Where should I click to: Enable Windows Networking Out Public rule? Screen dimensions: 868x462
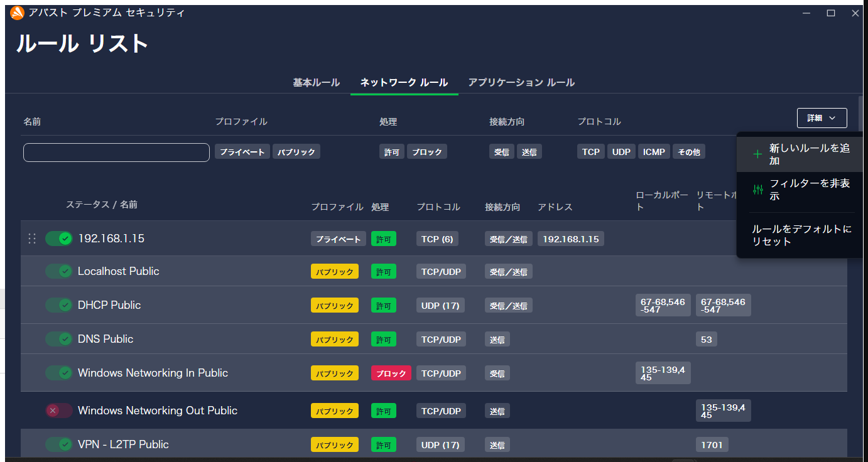(59, 411)
